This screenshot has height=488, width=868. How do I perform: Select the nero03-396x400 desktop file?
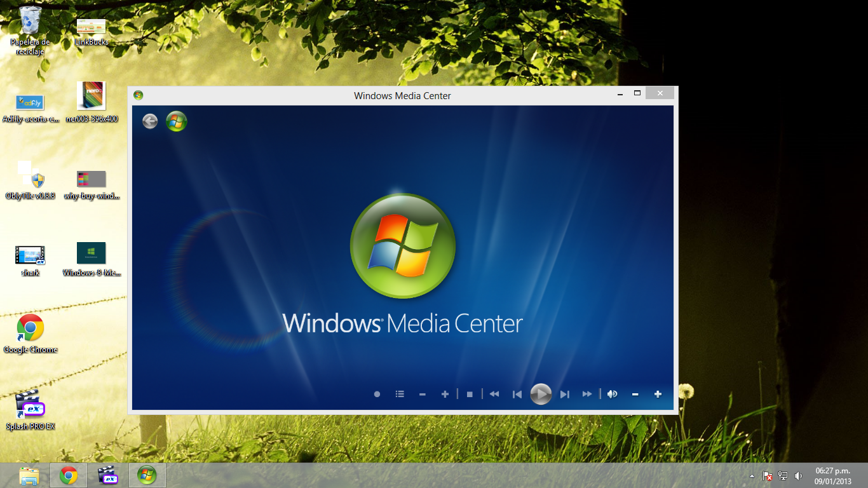[x=92, y=102]
